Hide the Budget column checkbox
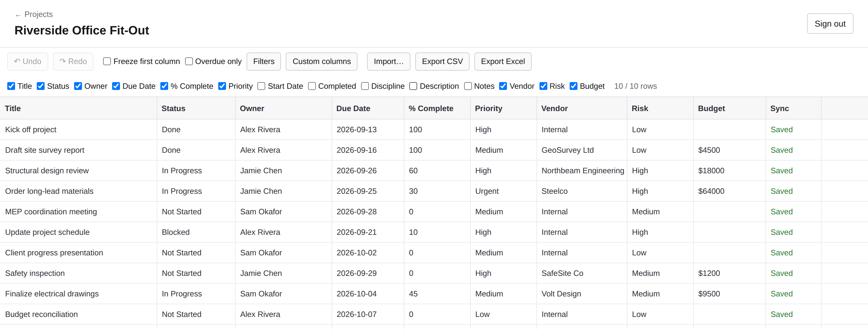The width and height of the screenshot is (868, 329). 574,86
